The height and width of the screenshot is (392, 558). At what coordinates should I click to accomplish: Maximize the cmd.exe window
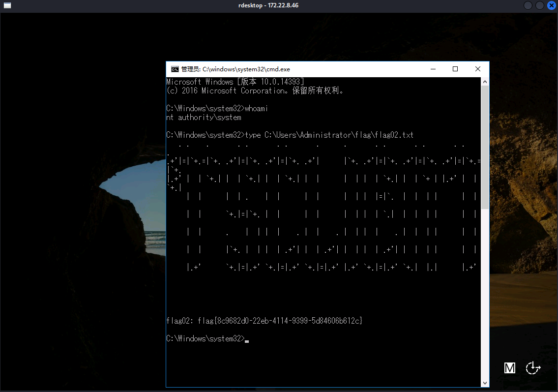pyautogui.click(x=455, y=69)
